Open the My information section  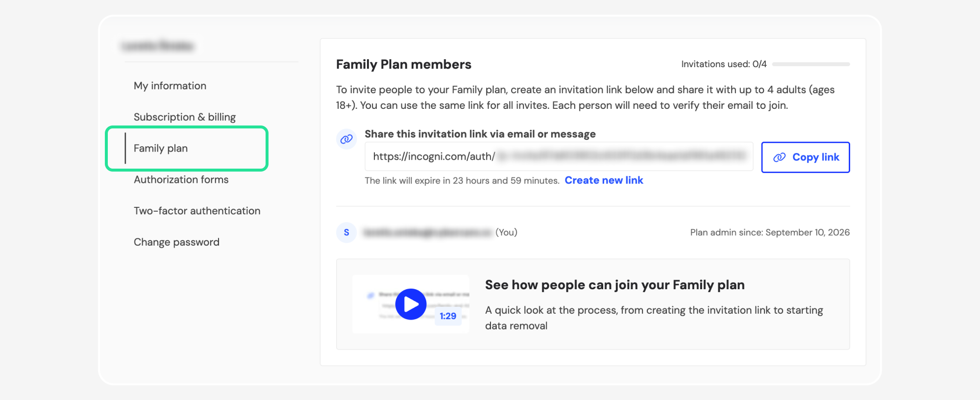(170, 86)
